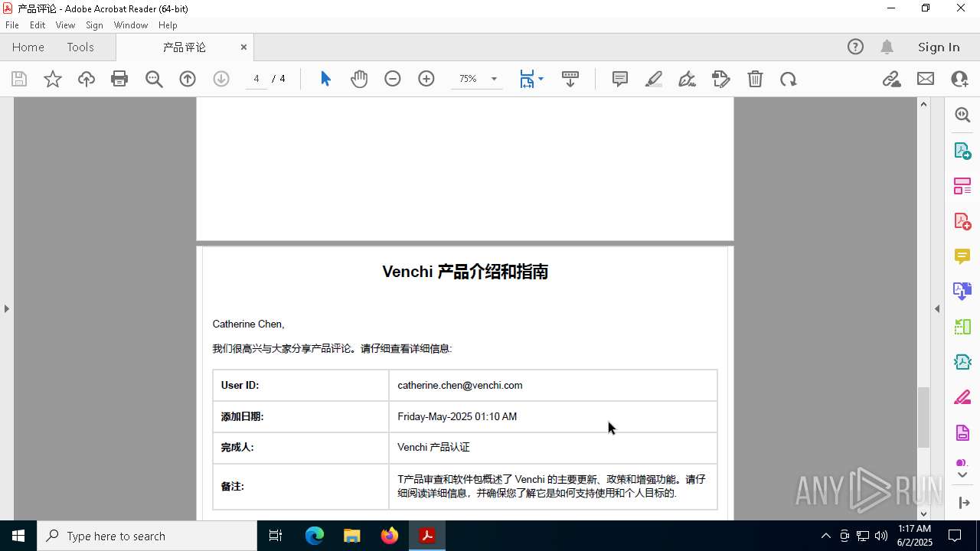
Task: Open the search tool in right pane
Action: pyautogui.click(x=962, y=115)
